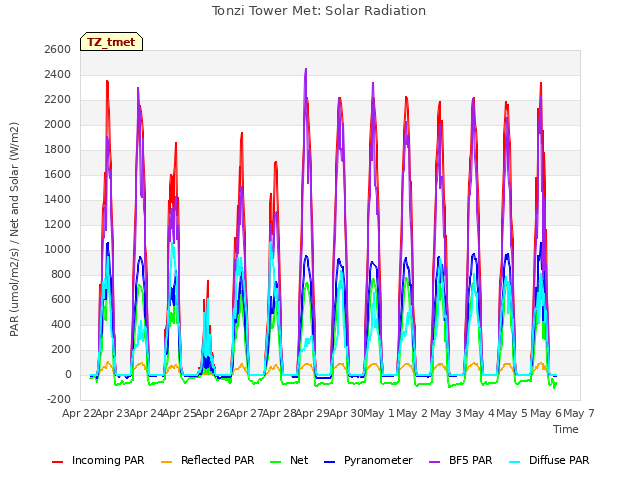
Task: Click the cyan Diffuse PAR legend swatch
Action: tap(515, 462)
